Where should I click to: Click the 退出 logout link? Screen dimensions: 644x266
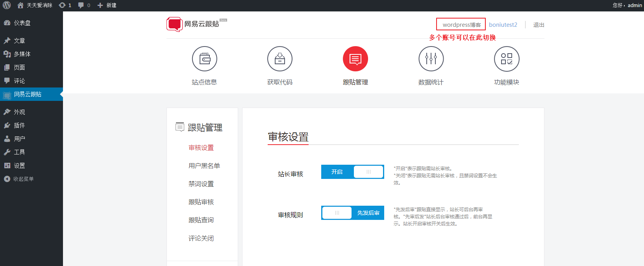539,25
